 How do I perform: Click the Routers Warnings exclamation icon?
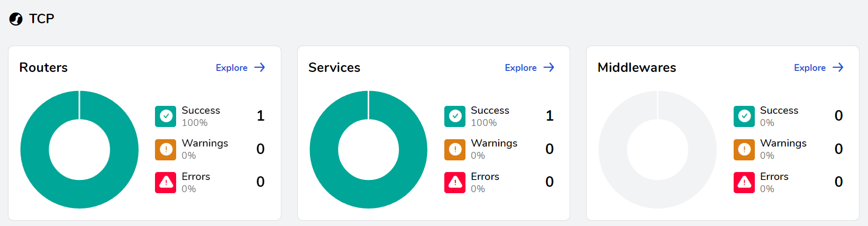[166, 149]
